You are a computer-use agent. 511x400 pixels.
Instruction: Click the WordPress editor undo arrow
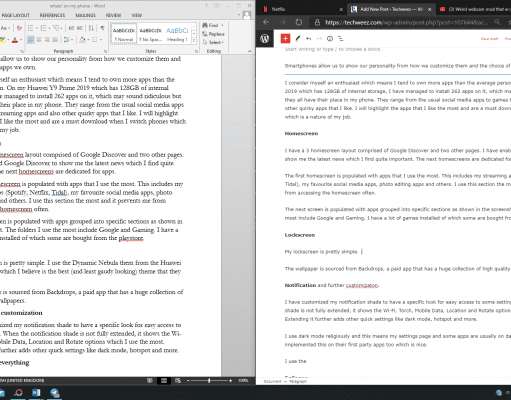pos(308,39)
